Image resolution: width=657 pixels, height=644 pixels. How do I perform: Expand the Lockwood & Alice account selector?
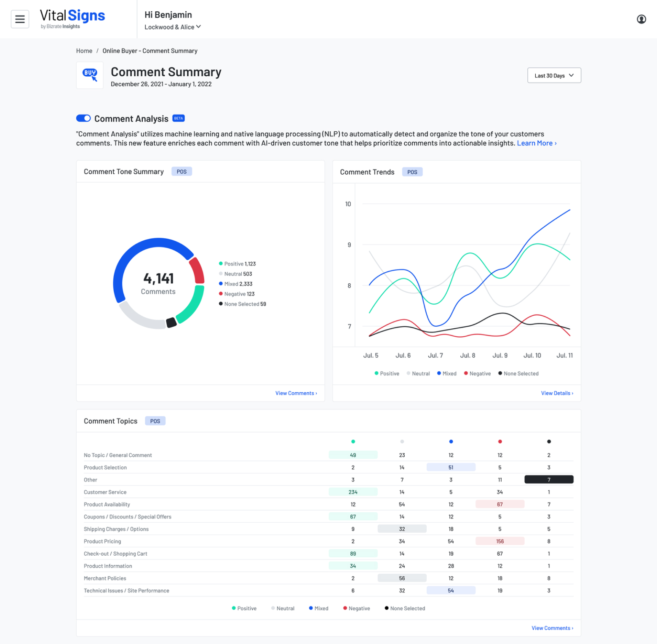click(172, 27)
